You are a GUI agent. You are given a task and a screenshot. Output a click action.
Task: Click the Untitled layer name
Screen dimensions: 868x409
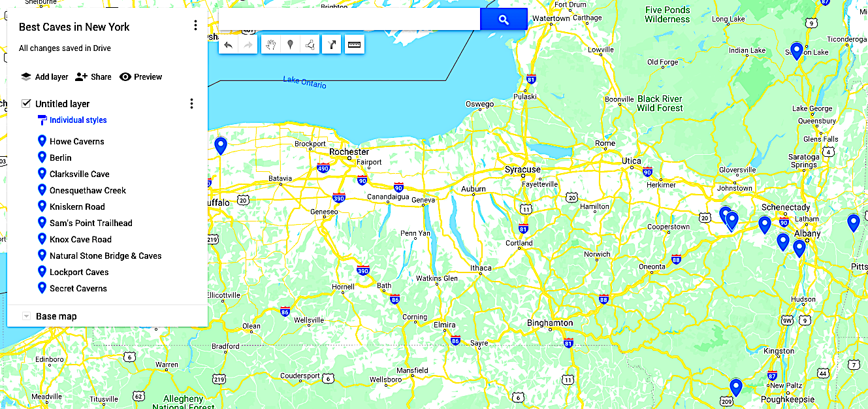(62, 104)
